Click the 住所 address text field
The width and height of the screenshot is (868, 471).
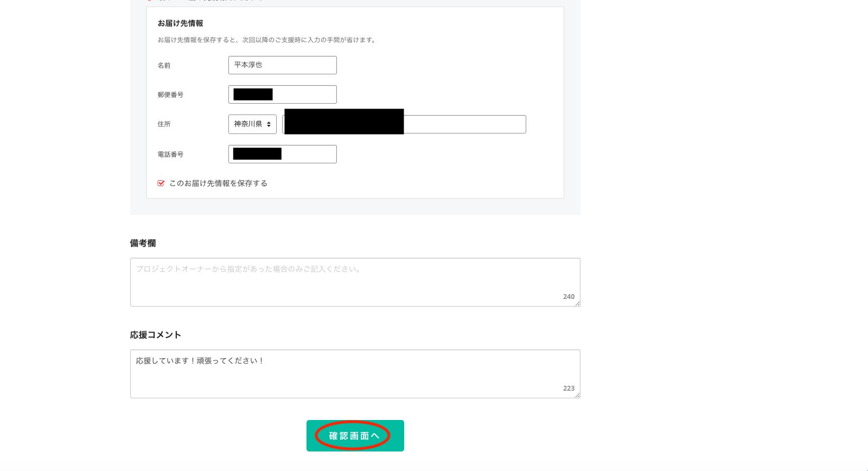(x=464, y=124)
